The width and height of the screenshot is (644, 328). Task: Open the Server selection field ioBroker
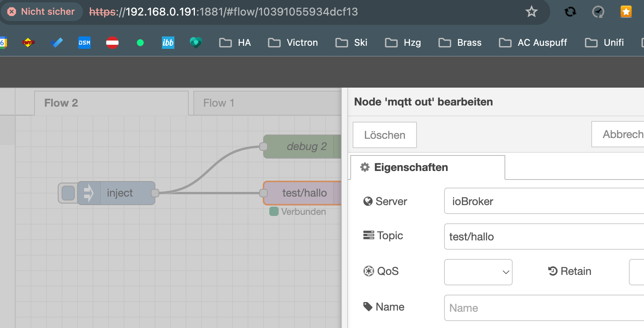click(542, 201)
